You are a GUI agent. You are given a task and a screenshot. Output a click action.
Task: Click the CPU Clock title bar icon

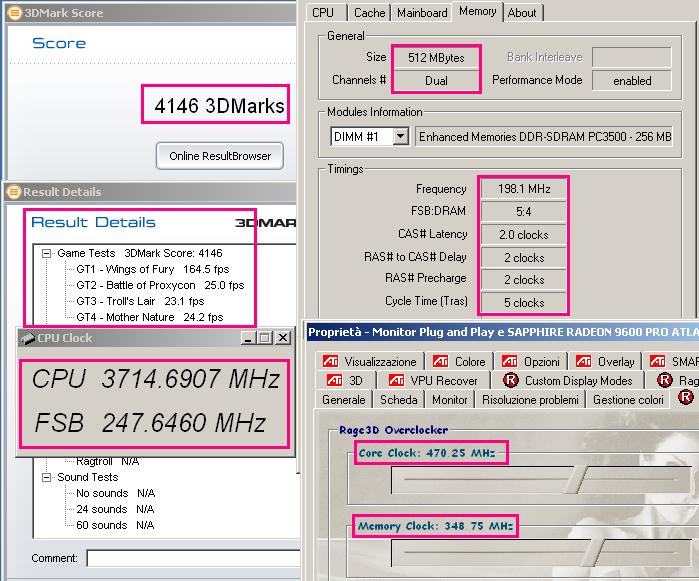pos(27,338)
